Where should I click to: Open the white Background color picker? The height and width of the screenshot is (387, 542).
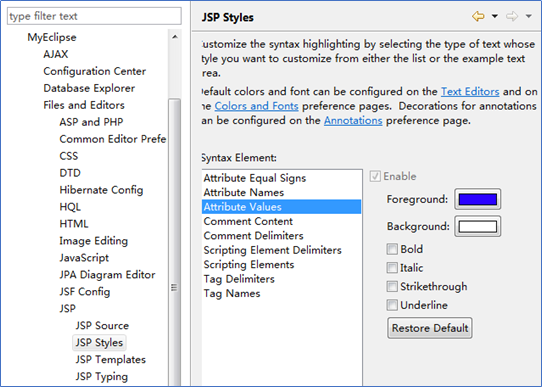[x=478, y=226]
